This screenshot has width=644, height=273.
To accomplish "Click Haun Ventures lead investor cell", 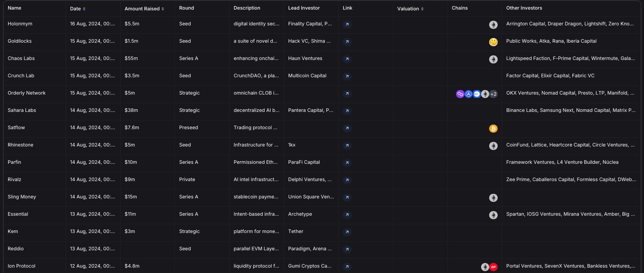I will 305,58.
